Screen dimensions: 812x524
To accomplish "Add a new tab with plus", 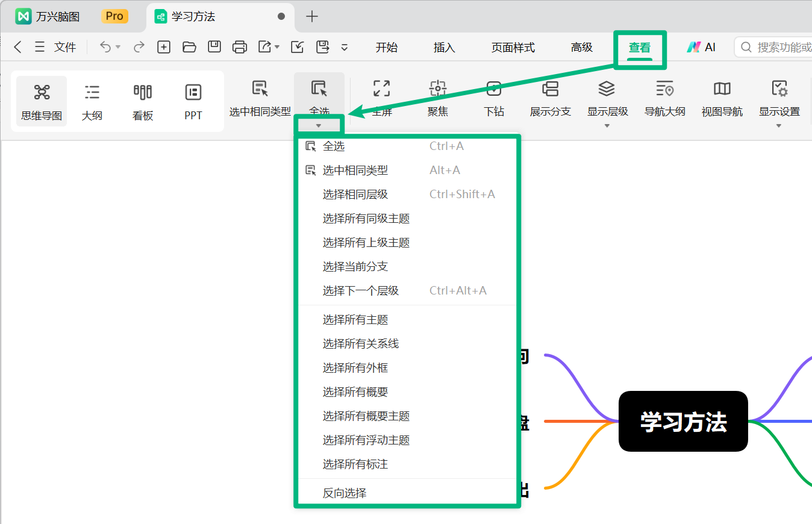I will pos(311,16).
